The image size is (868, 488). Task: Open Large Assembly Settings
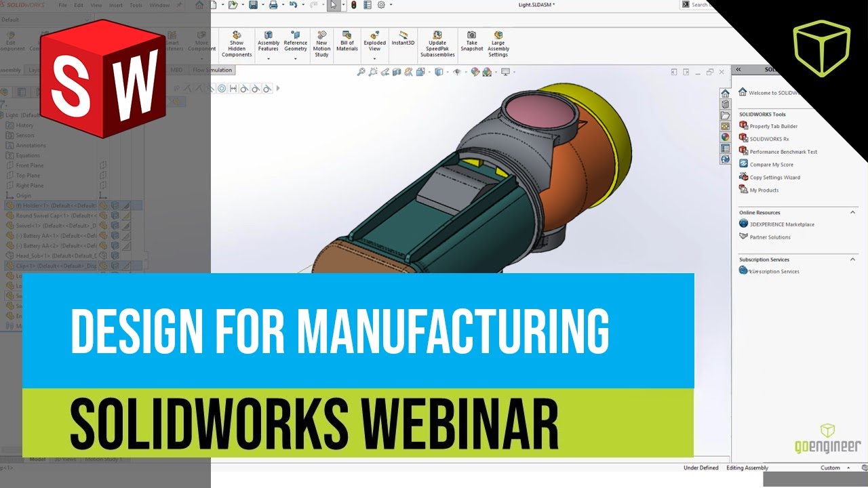point(498,44)
